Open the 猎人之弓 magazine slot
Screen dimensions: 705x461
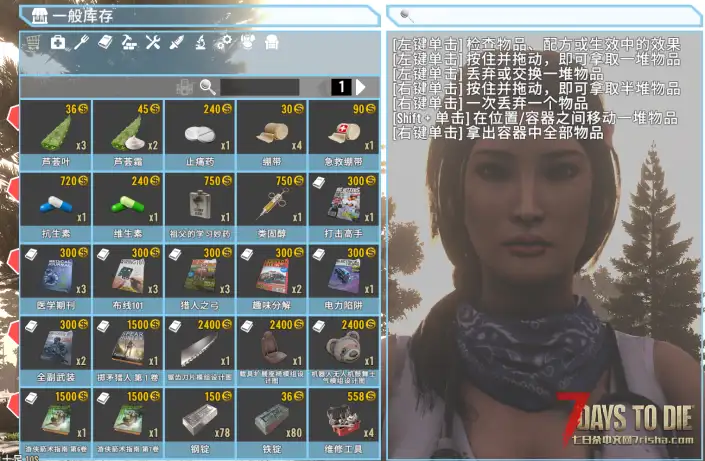coord(200,279)
